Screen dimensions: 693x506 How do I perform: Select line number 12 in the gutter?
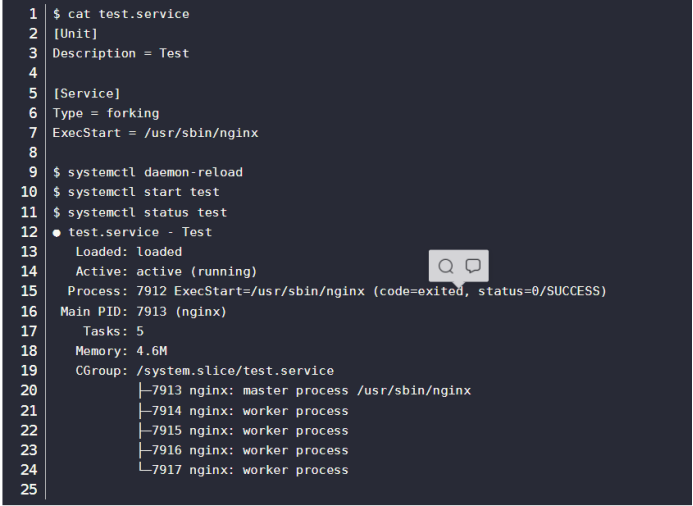[28, 232]
